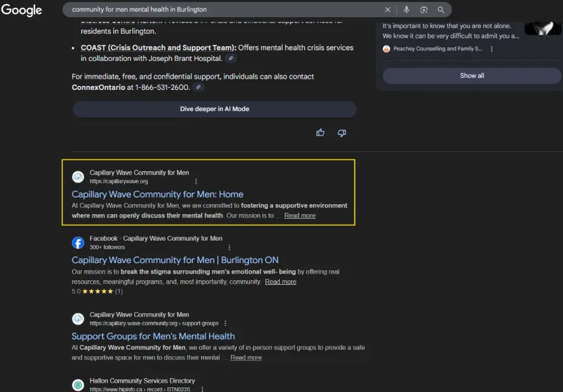This screenshot has height=392, width=563.
Task: Click the "Facebook · Capillary Wave Community for Men" source line
Action: coord(156,239)
